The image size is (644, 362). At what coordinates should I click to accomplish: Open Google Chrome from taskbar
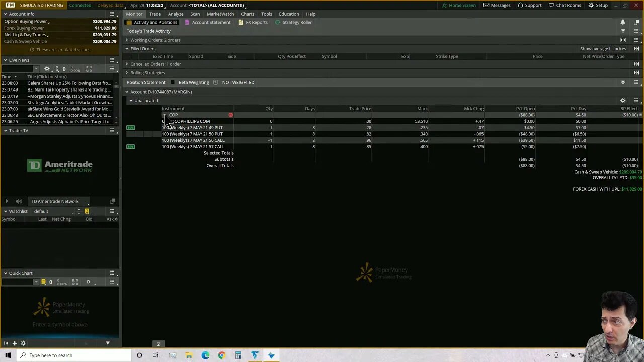click(x=222, y=355)
